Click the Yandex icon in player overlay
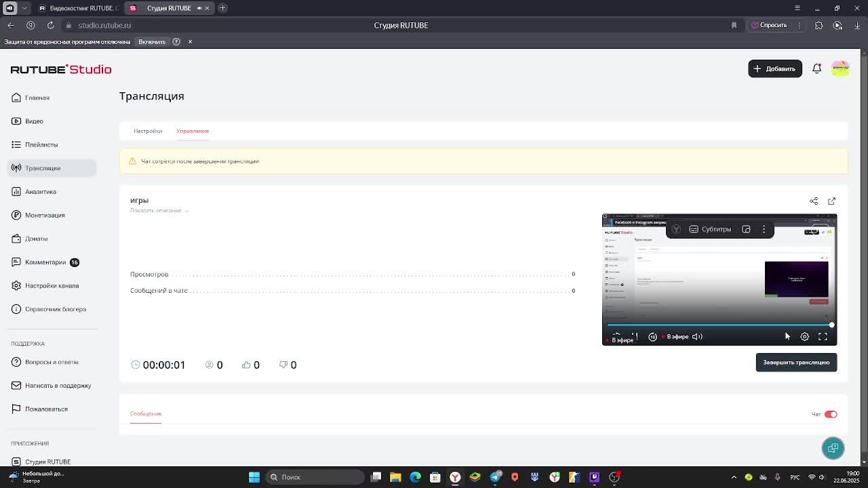 (x=676, y=229)
